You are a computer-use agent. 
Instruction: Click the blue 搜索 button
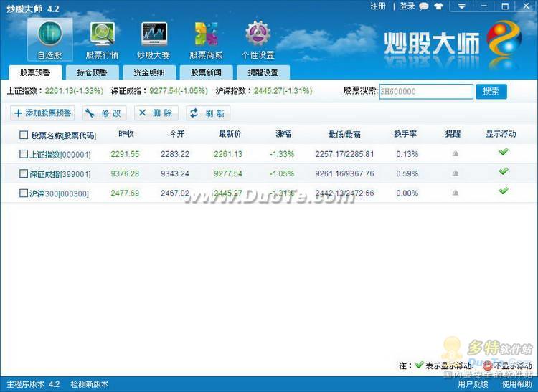491,92
